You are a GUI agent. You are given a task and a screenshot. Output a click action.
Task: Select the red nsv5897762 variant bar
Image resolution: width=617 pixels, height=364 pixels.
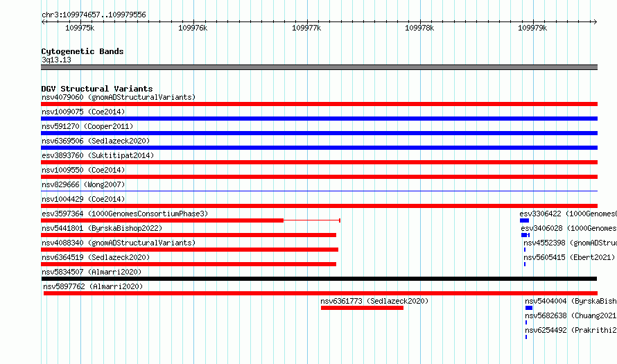[320, 293]
